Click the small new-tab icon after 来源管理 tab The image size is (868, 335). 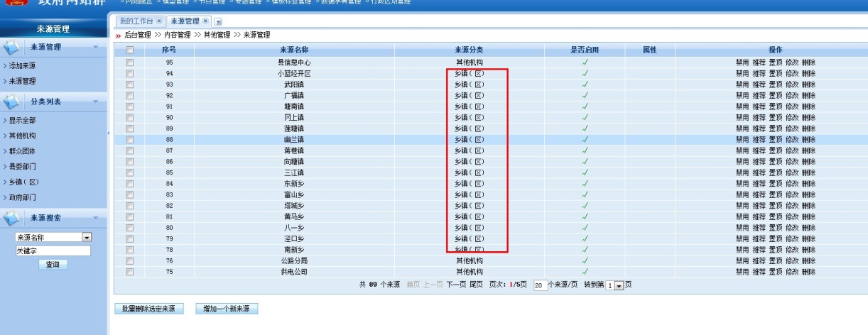[x=217, y=22]
